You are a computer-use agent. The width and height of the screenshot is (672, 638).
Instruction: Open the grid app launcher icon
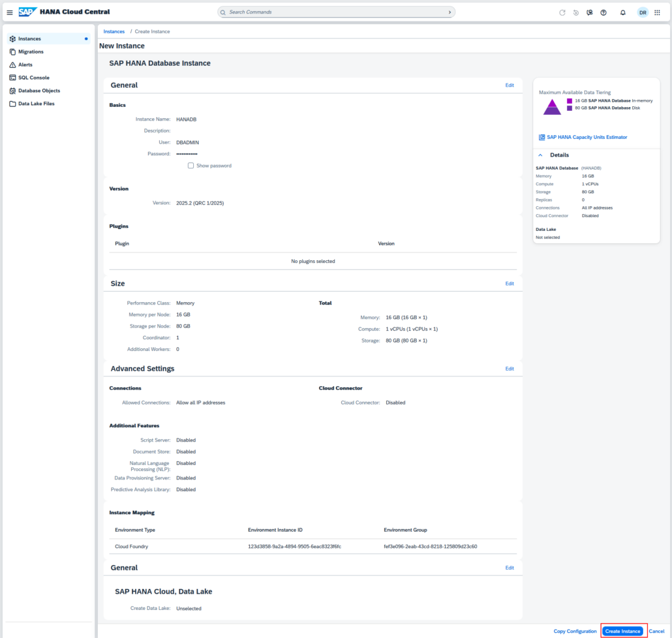(657, 12)
